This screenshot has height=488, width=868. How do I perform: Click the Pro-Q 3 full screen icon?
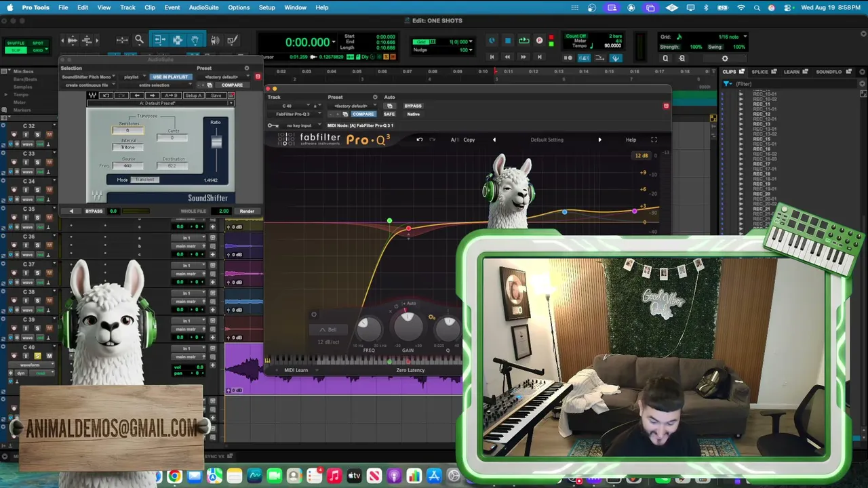(654, 140)
